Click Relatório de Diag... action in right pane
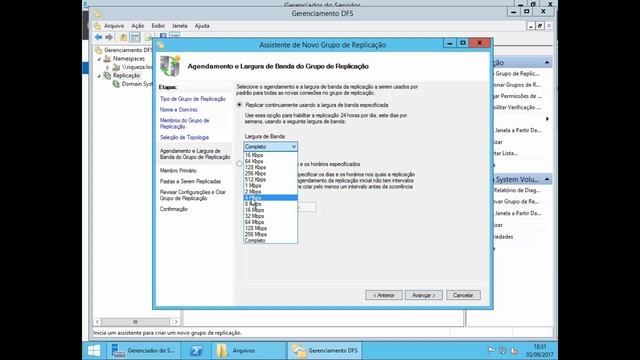Viewport: 640px width, 360px height. pyautogui.click(x=517, y=190)
